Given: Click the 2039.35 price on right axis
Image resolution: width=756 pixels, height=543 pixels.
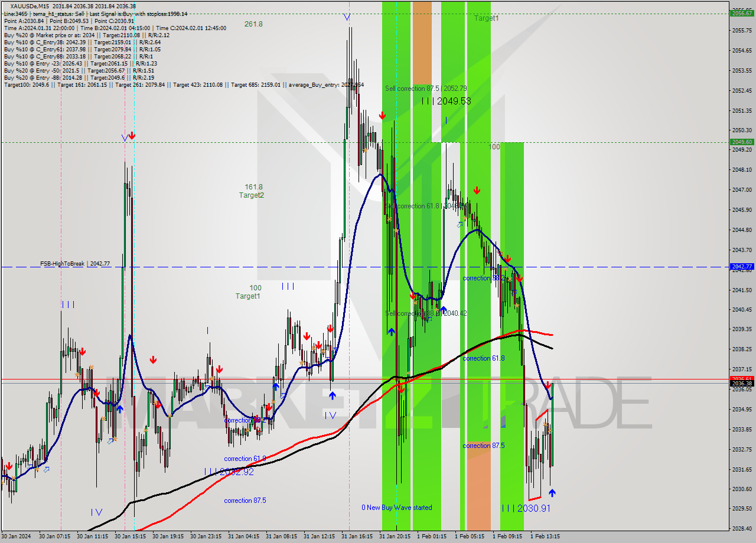Looking at the screenshot, I should click(x=741, y=329).
